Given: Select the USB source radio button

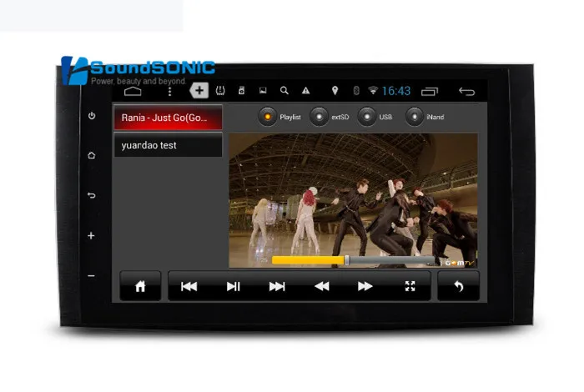Looking at the screenshot, I should point(367,117).
